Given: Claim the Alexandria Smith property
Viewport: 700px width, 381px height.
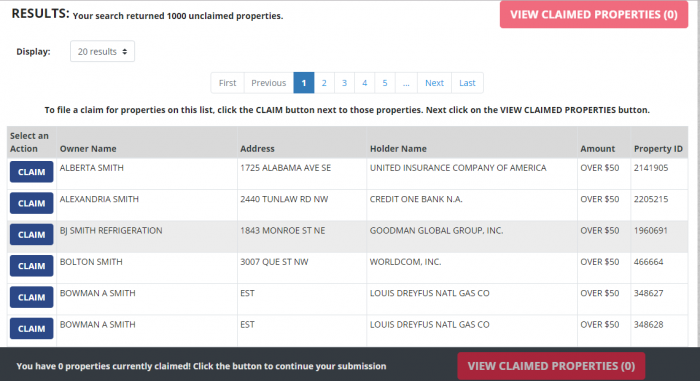Looking at the screenshot, I should 31,203.
